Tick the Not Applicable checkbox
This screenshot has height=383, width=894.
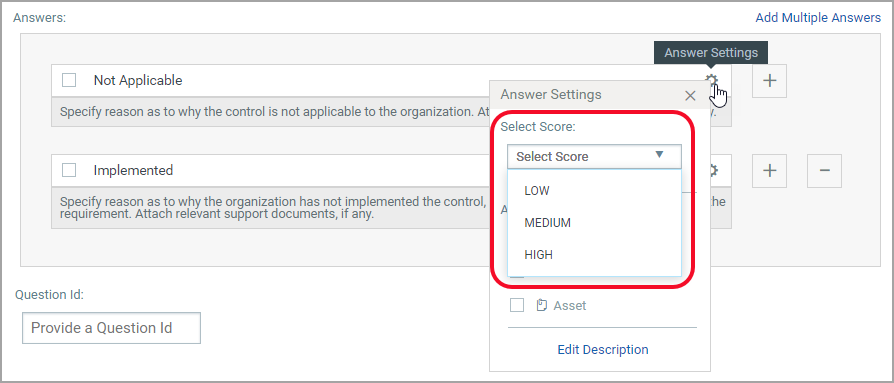(x=69, y=80)
